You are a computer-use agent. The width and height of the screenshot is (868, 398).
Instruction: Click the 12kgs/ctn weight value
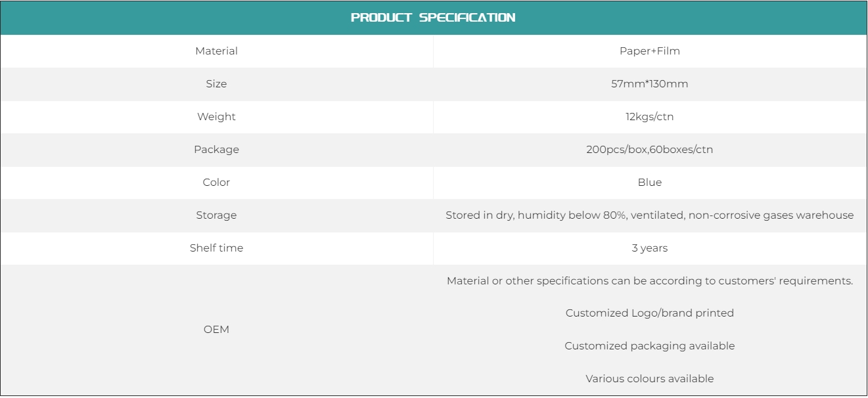click(649, 117)
